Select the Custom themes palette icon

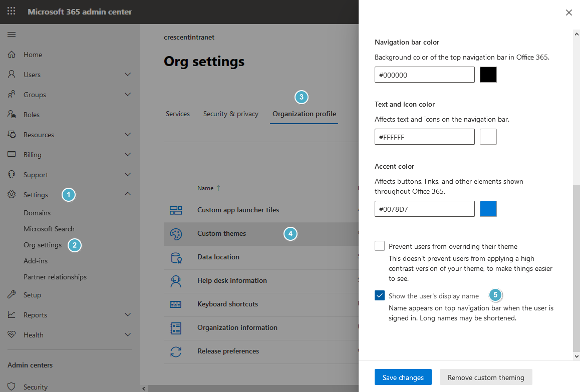(176, 234)
